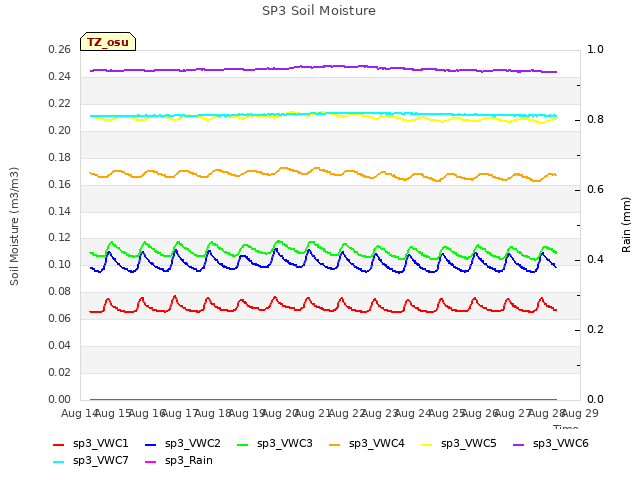Click the 0.20 left axis value

tap(60, 131)
